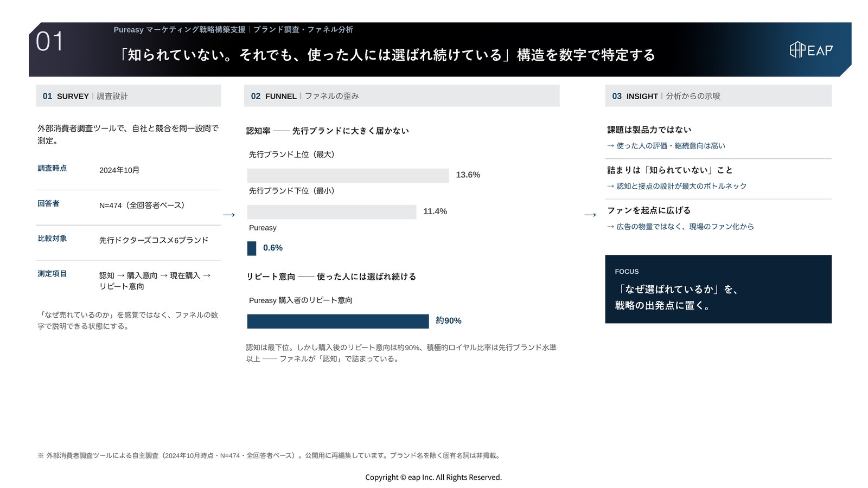Click the value N=474（全回答者ベース）
Image resolution: width=868 pixels, height=488 pixels.
[144, 206]
